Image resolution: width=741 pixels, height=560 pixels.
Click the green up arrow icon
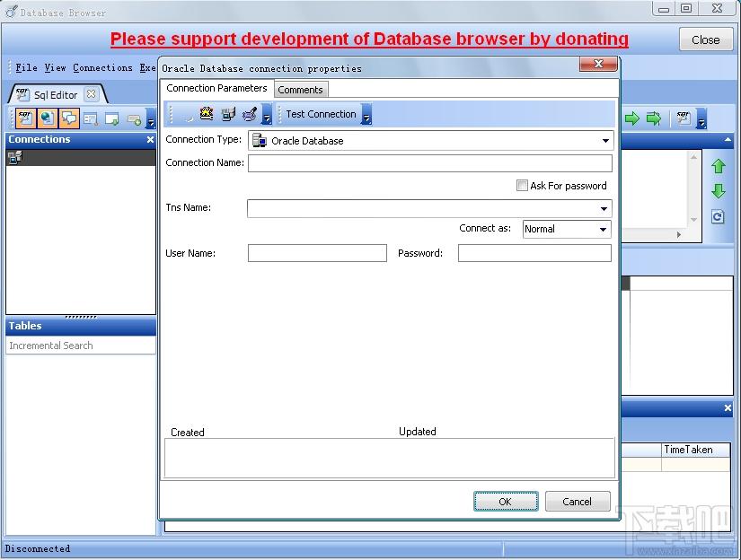[719, 166]
